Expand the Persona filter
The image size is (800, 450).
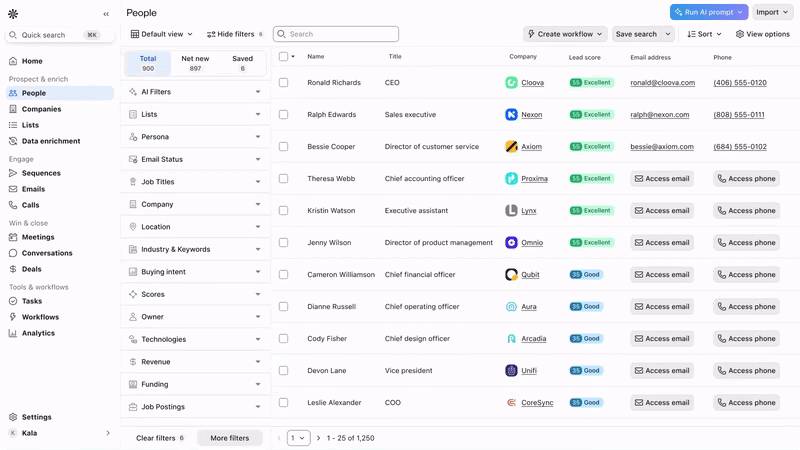coord(195,137)
